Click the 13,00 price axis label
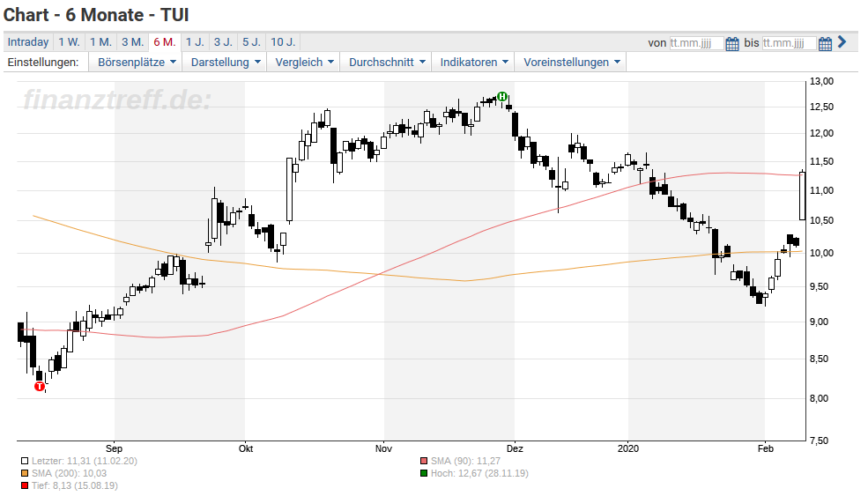 click(x=821, y=81)
